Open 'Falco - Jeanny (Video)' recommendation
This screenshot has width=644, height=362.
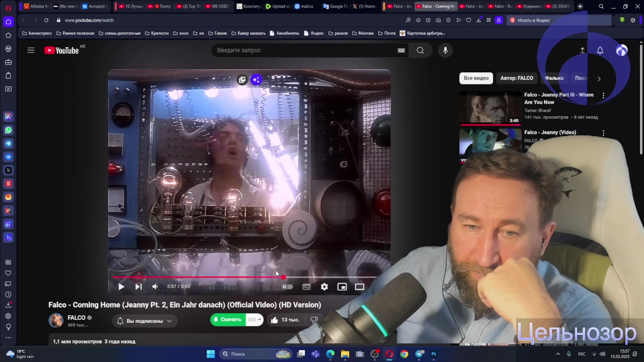(x=550, y=132)
